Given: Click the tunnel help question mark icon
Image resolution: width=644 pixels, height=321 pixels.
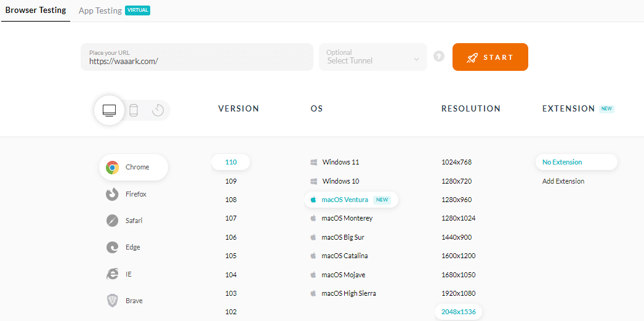Looking at the screenshot, I should 439,56.
